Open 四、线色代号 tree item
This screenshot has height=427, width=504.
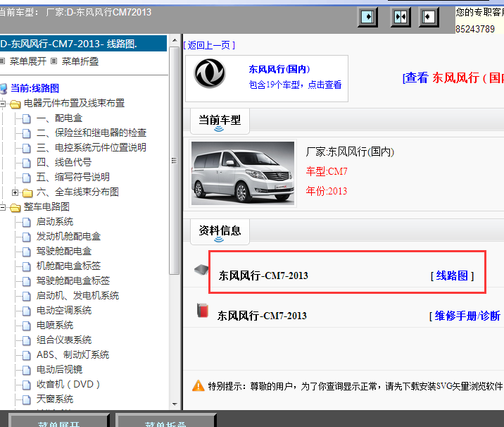click(x=64, y=162)
